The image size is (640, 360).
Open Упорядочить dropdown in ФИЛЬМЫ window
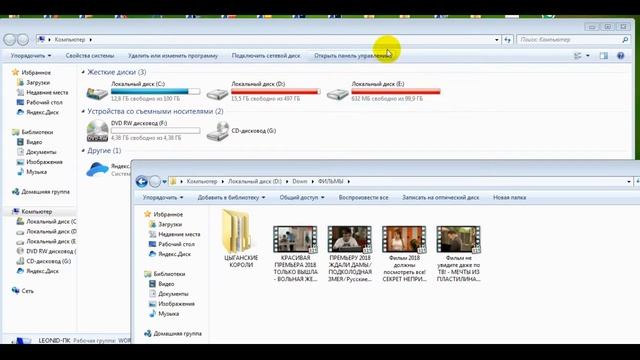click(x=163, y=198)
